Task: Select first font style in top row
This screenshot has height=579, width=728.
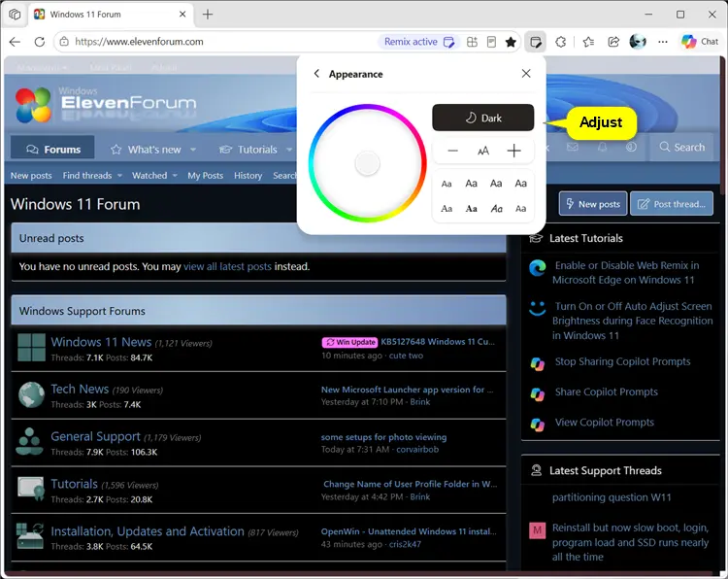Action: point(447,184)
